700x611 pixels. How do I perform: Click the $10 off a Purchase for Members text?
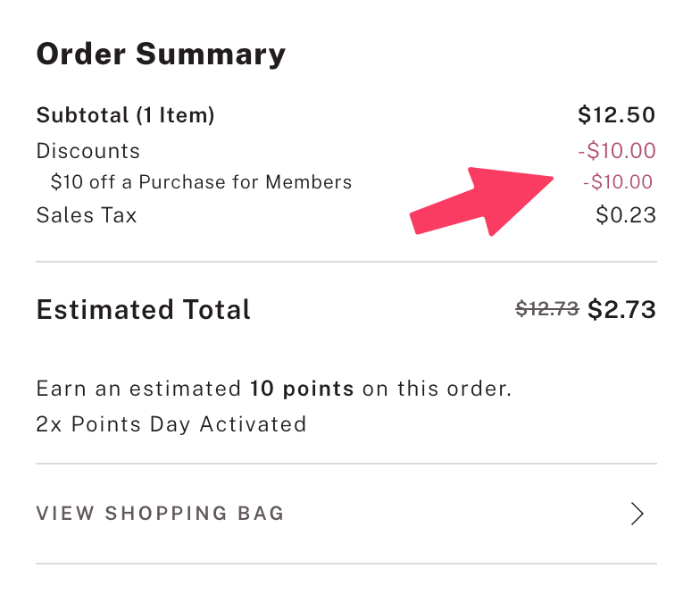(x=201, y=182)
